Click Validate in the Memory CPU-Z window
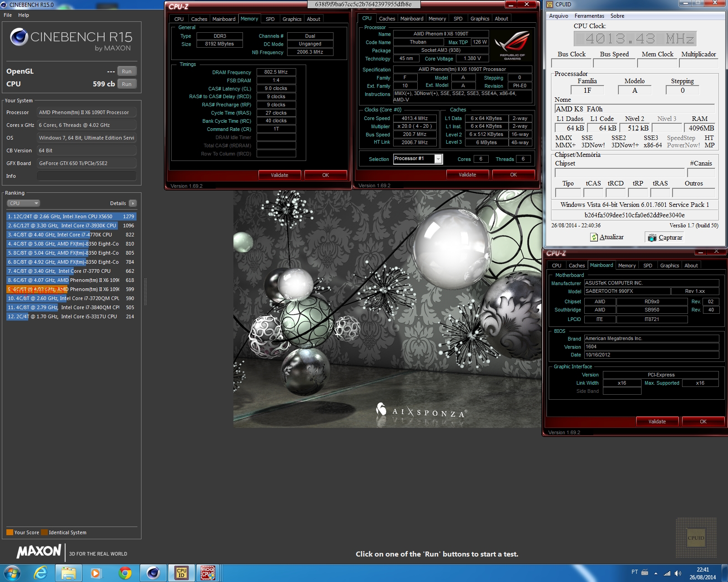The width and height of the screenshot is (728, 582). (x=279, y=175)
